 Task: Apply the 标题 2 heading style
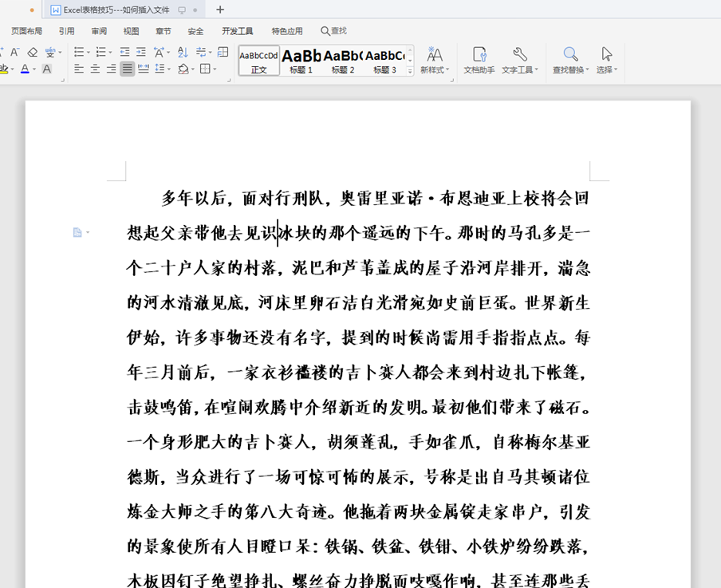click(x=343, y=60)
